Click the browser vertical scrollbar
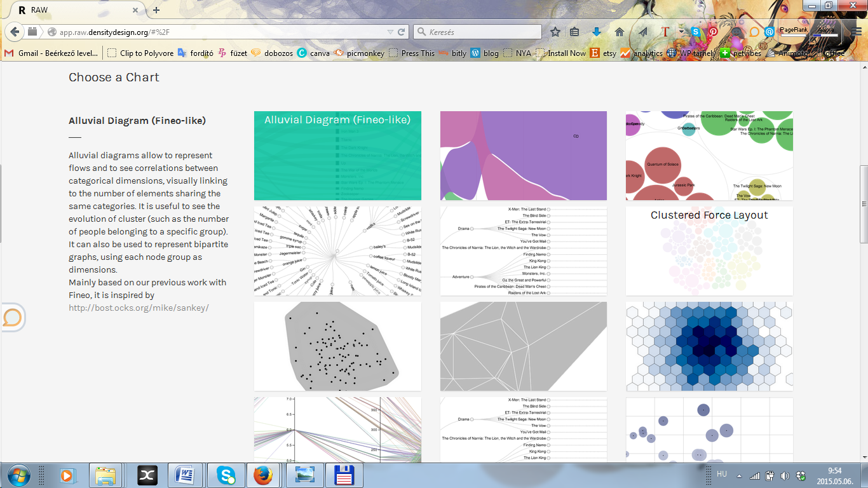Image resolution: width=868 pixels, height=488 pixels. click(864, 205)
